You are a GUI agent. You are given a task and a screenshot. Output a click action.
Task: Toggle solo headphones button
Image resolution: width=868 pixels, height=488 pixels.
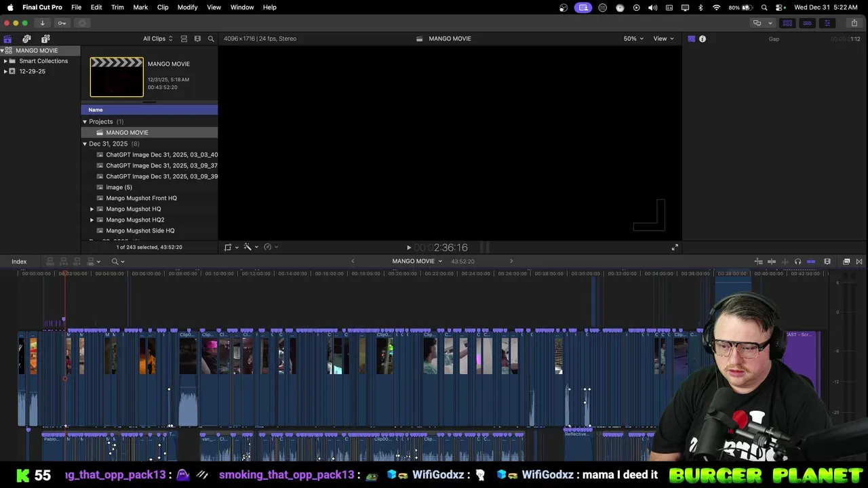[x=797, y=262]
